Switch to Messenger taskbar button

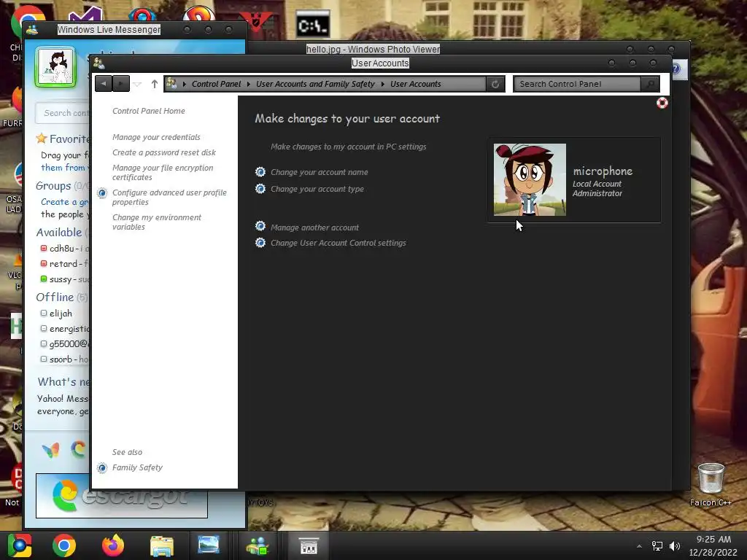(x=258, y=545)
